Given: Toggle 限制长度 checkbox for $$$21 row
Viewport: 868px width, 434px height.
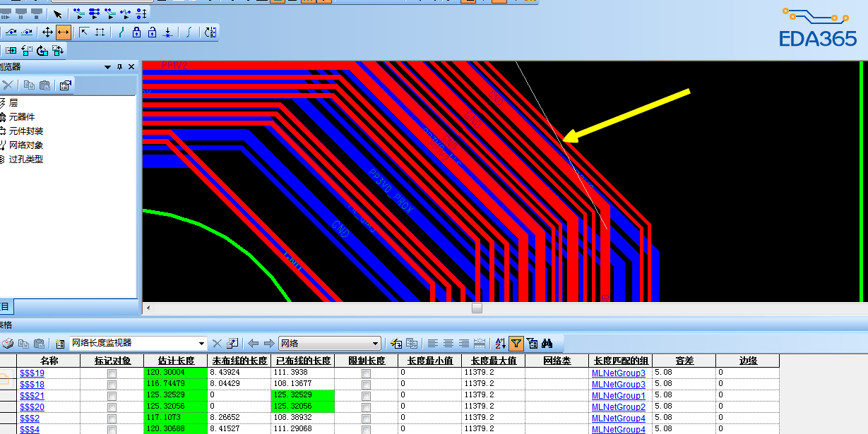Looking at the screenshot, I should tap(366, 395).
